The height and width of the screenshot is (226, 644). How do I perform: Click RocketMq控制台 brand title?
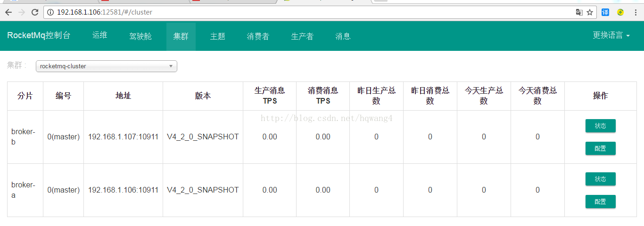tap(39, 35)
